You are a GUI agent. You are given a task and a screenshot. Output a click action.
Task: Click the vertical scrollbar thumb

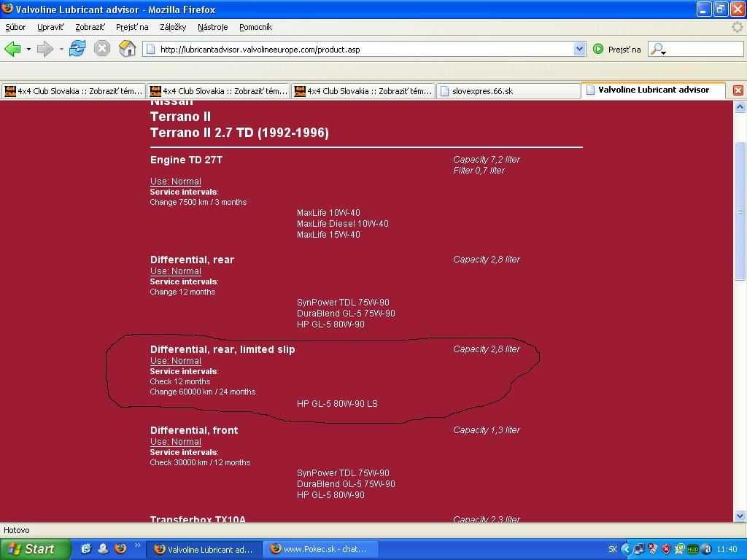(x=740, y=211)
